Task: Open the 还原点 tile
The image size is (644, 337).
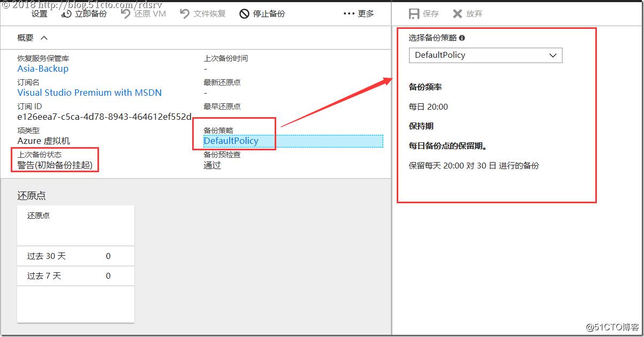Action: 75,264
